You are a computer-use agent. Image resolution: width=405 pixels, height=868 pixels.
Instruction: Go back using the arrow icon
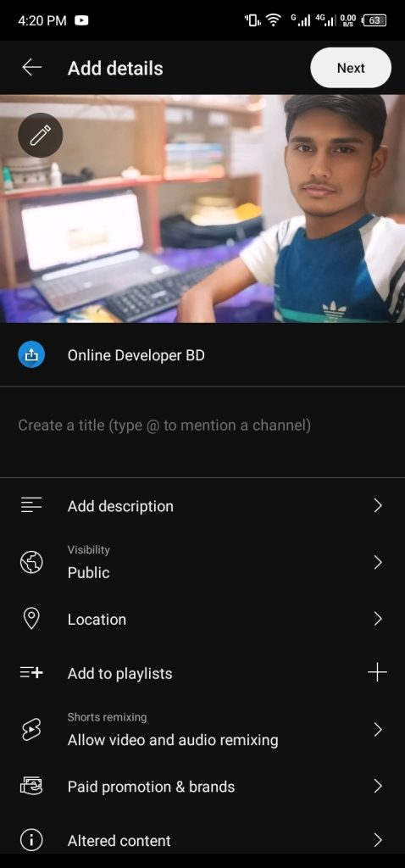click(x=31, y=68)
